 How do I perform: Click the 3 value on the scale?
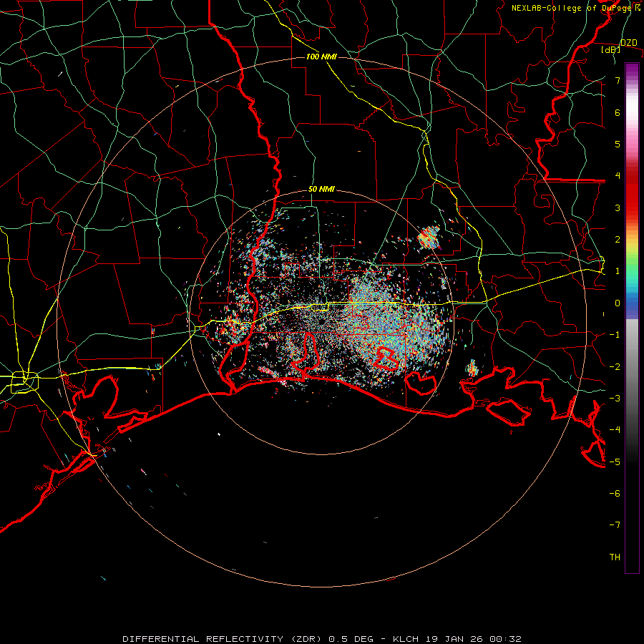618,208
